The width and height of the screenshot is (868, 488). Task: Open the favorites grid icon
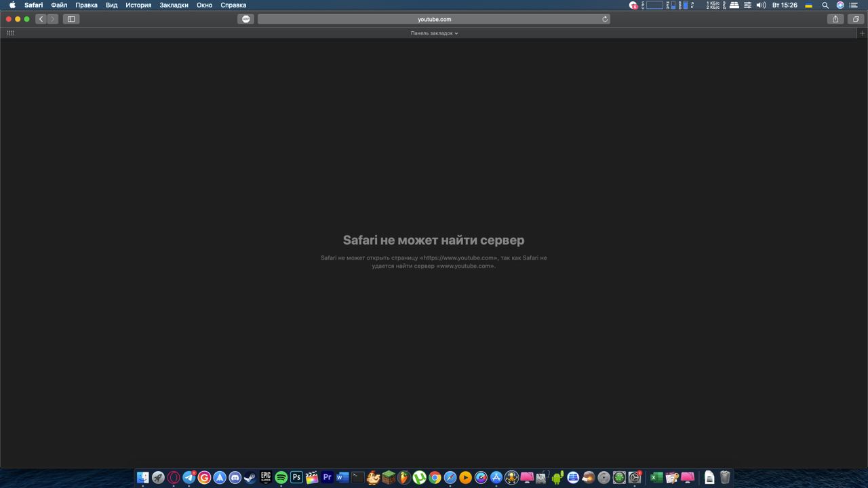(x=10, y=33)
